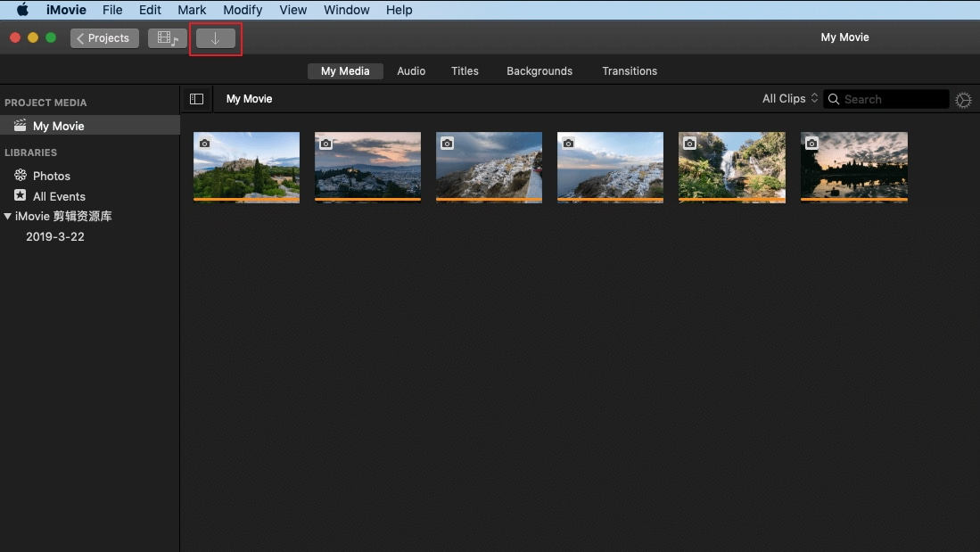Click the media import arrow button
The image size is (980, 552).
tap(216, 37)
